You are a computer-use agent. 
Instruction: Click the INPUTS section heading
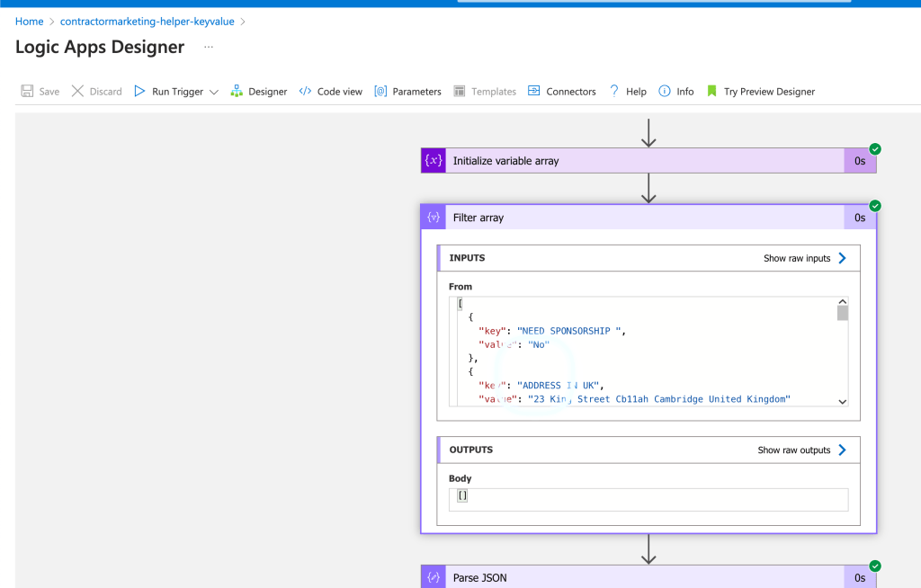467,258
